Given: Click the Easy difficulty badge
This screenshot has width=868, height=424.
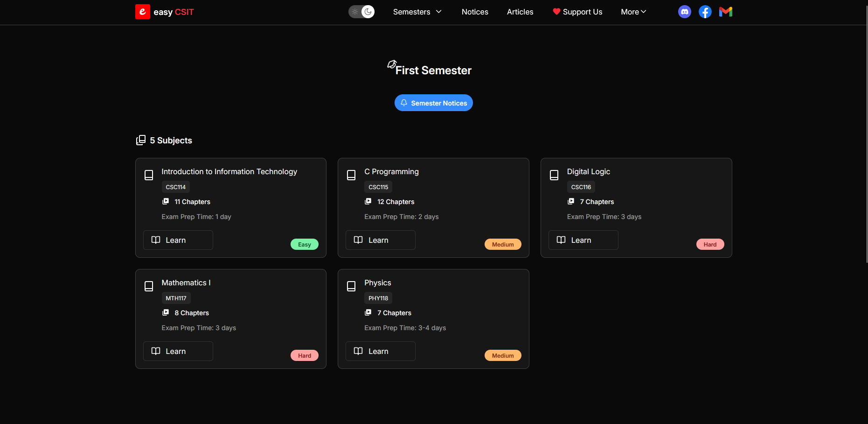Looking at the screenshot, I should (305, 244).
